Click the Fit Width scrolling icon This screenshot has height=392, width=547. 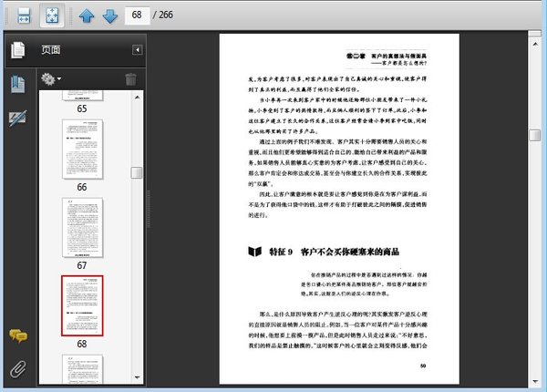coord(24,15)
